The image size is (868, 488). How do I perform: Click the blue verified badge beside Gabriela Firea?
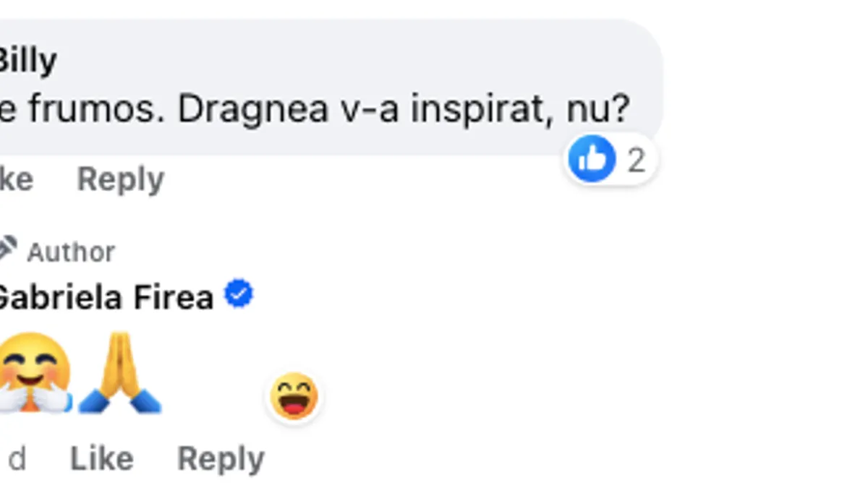pos(239,295)
